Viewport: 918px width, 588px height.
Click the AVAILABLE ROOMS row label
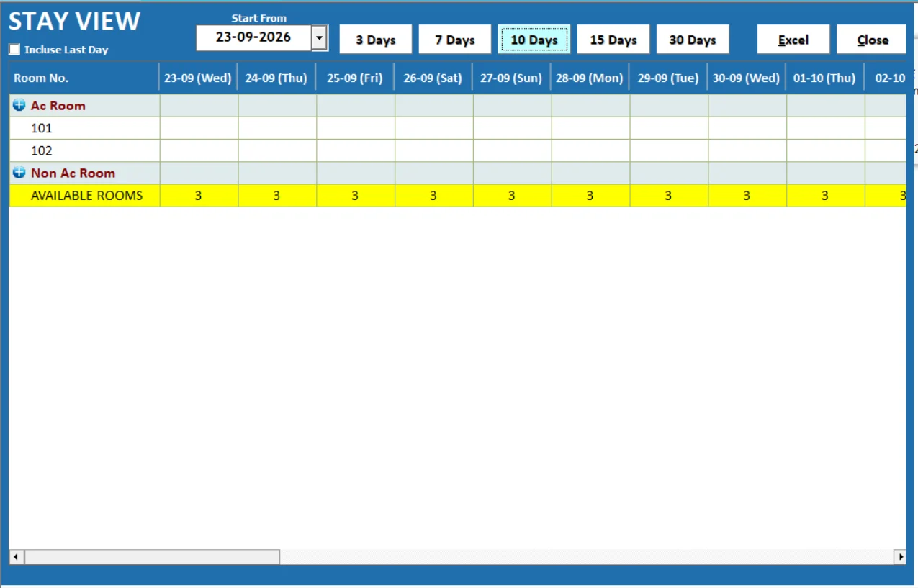[x=86, y=196]
